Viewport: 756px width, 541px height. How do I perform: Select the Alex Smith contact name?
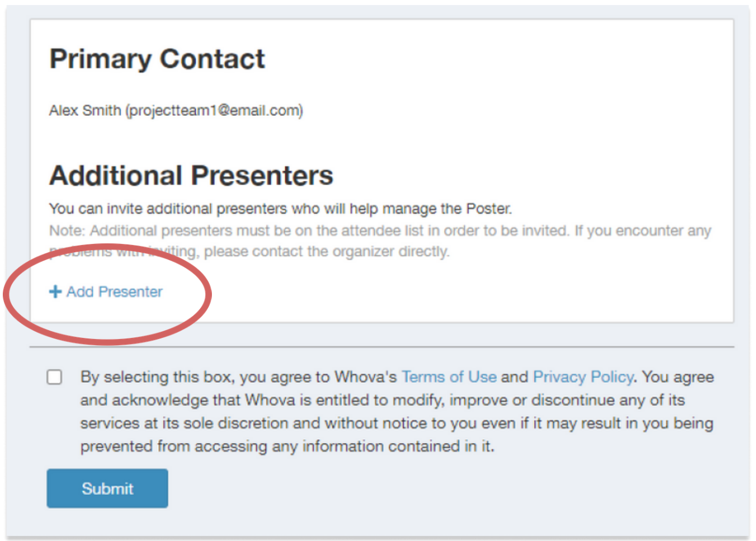click(85, 111)
